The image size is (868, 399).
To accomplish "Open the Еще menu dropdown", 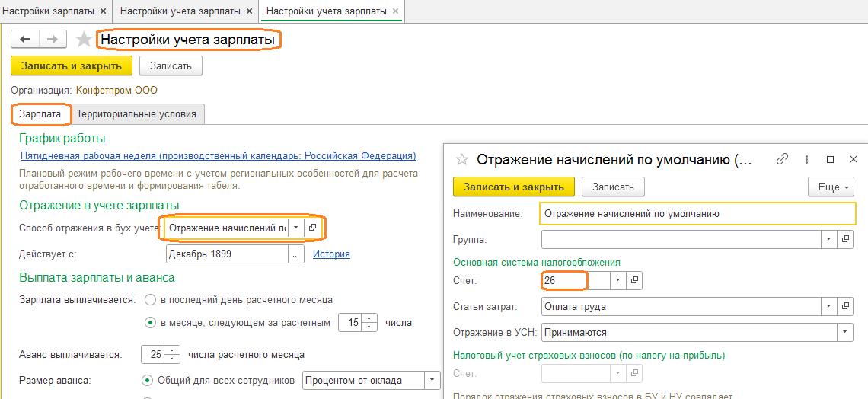I will pos(831,187).
